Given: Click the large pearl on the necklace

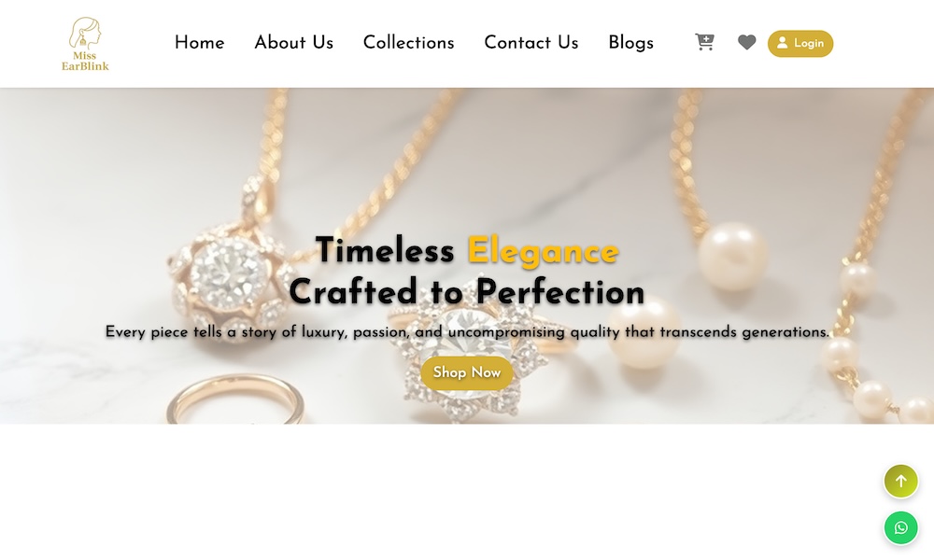Looking at the screenshot, I should pyautogui.click(x=732, y=257).
